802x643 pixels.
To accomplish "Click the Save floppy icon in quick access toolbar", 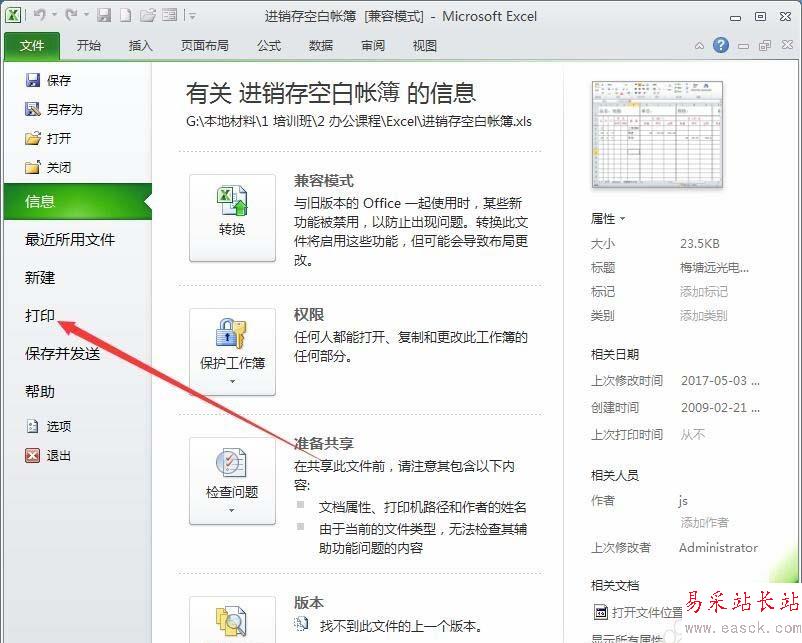I will coord(104,15).
